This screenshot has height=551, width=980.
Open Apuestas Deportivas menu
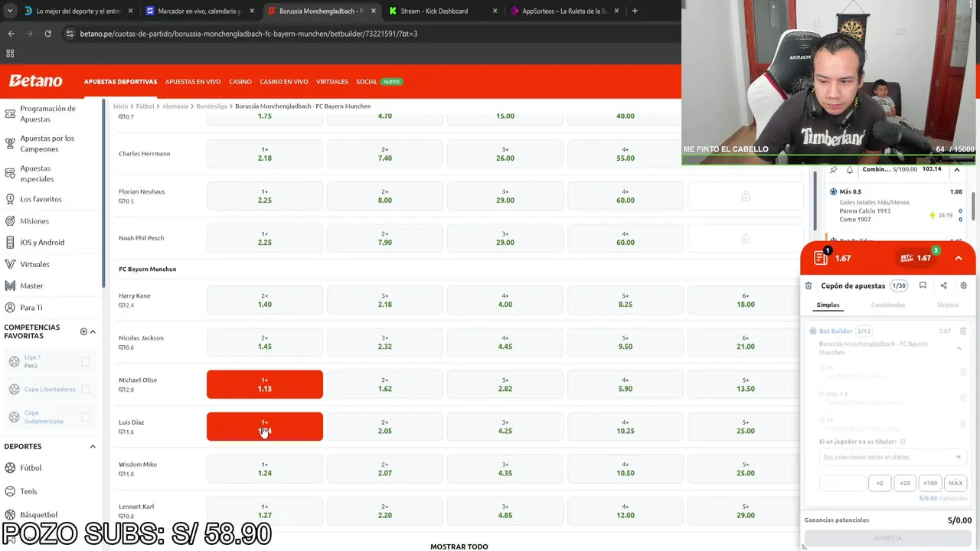pos(120,82)
